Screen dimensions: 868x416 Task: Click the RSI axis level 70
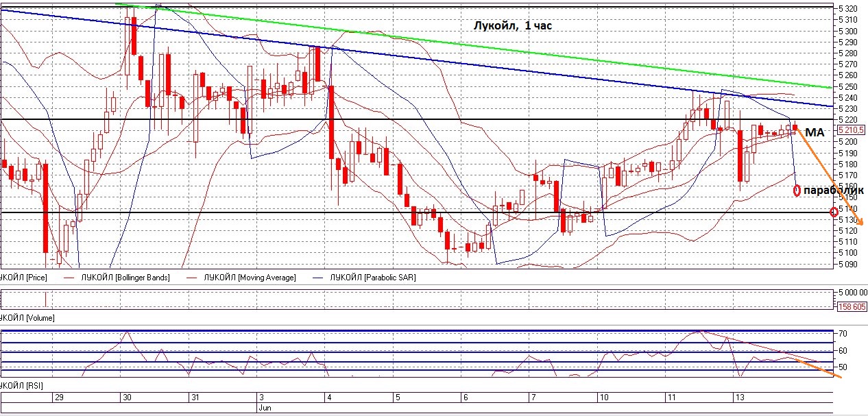(843, 334)
